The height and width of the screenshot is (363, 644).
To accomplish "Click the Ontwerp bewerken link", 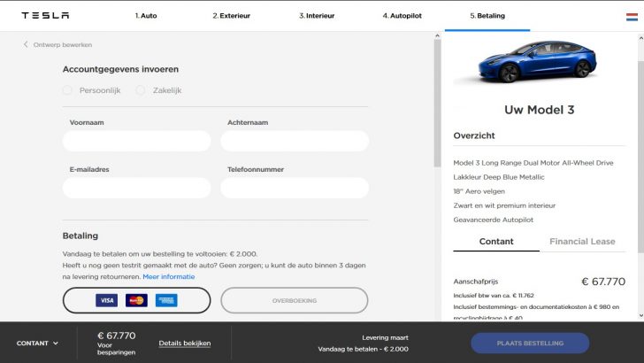I will click(x=63, y=45).
